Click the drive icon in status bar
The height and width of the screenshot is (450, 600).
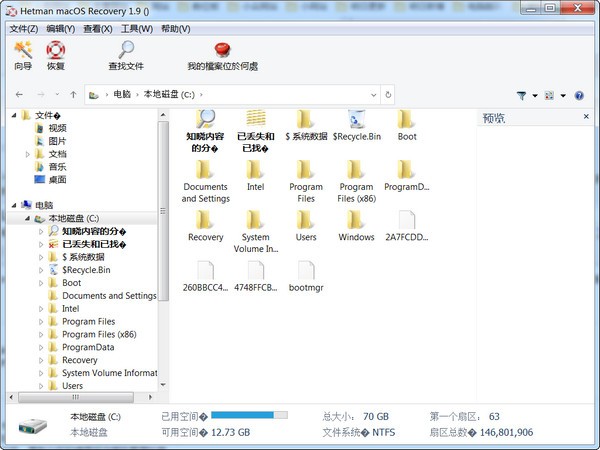point(33,425)
